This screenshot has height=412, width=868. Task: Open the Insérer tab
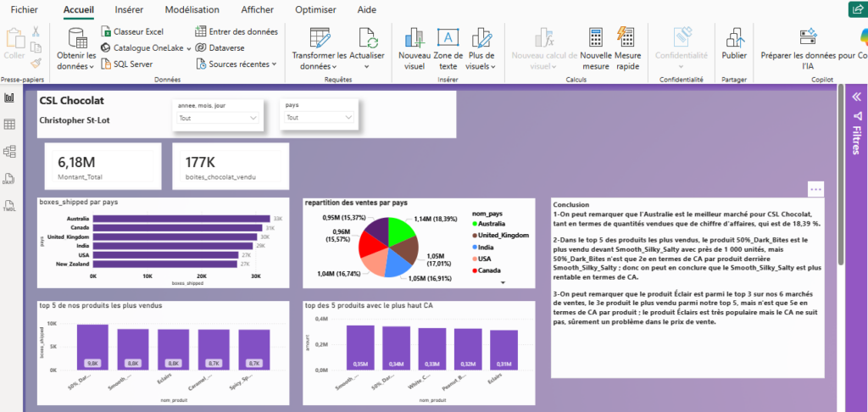point(129,9)
